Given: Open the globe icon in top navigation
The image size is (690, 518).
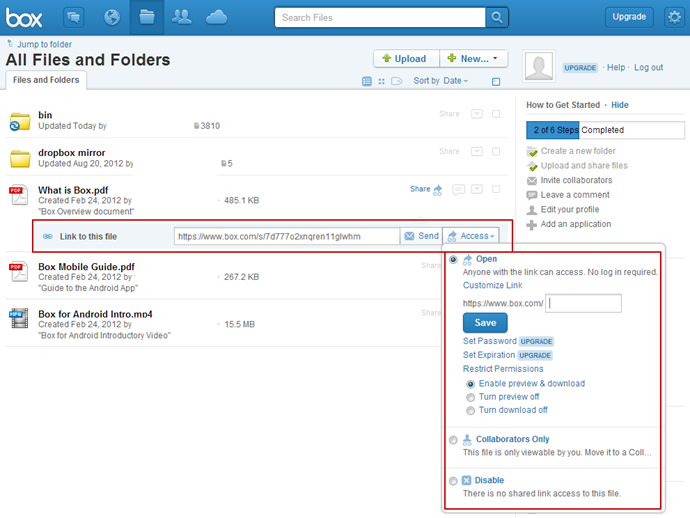Looking at the screenshot, I should coord(112,18).
